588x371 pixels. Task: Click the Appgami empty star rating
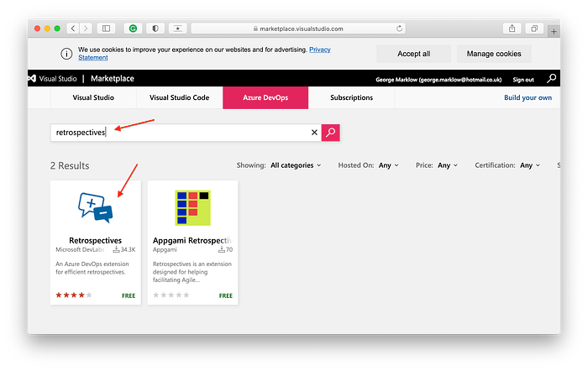pyautogui.click(x=171, y=295)
